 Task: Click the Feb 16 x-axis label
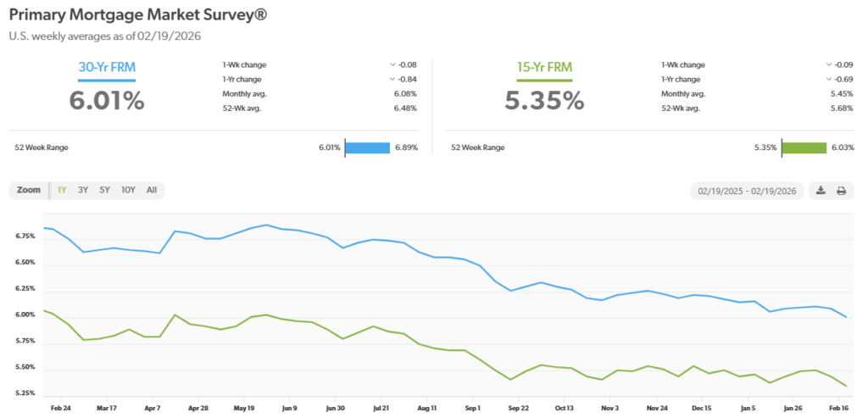click(839, 408)
